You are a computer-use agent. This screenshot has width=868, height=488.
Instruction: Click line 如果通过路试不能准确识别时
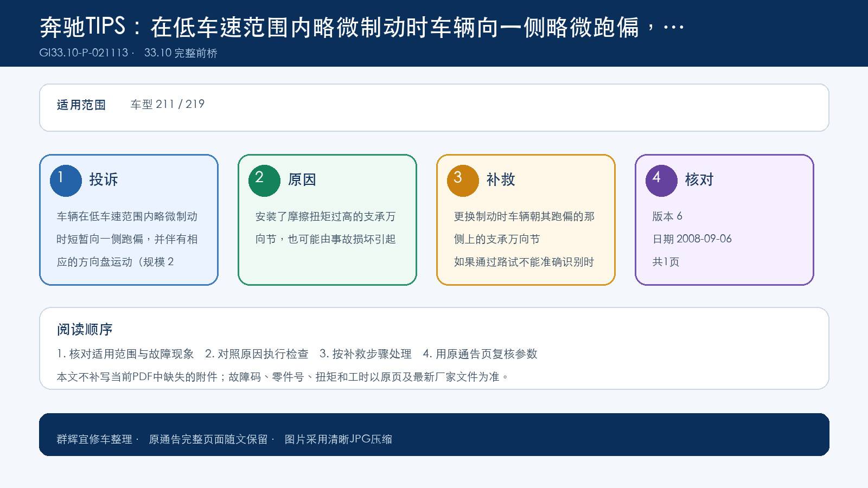[525, 262]
